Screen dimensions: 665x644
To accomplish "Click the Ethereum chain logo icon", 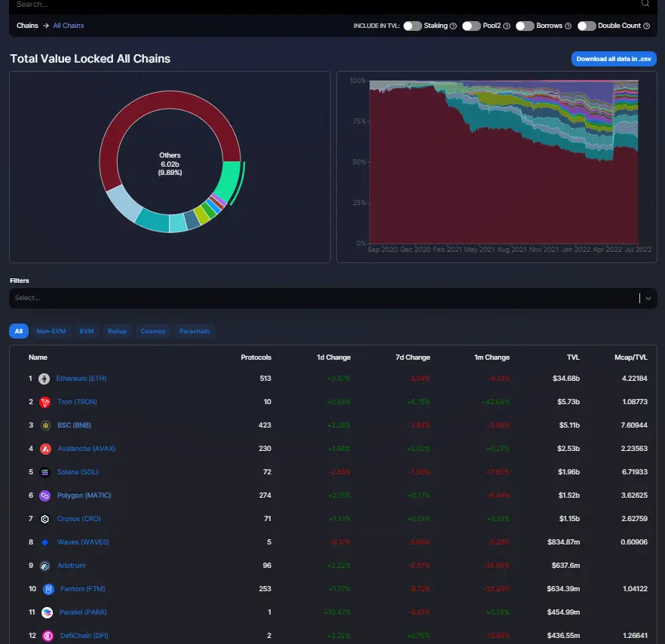I will 44,379.
